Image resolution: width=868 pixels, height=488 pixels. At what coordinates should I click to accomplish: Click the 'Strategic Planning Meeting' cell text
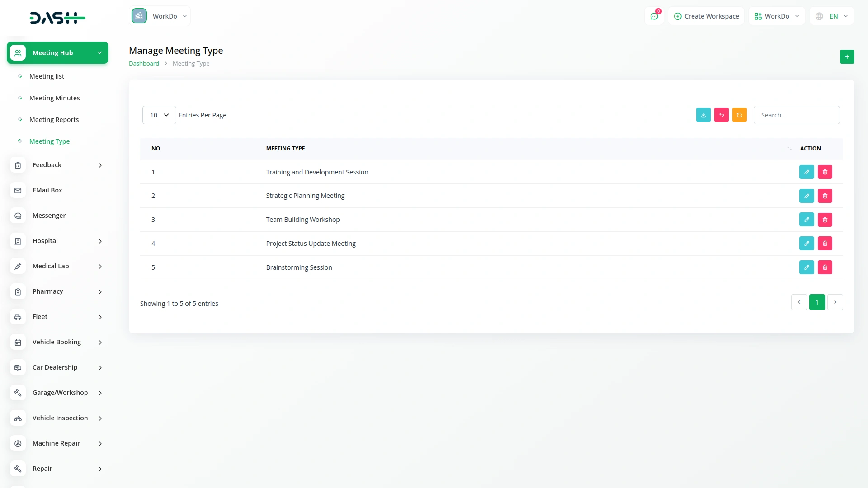click(305, 196)
